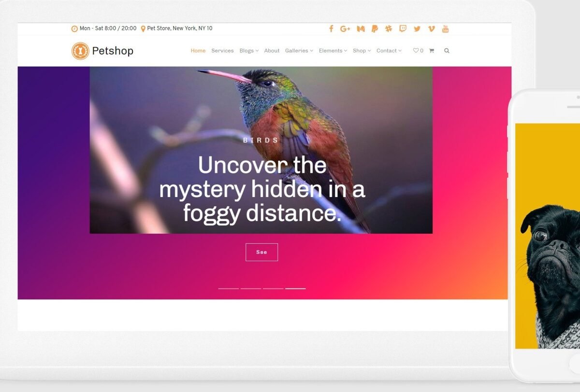Screen dimensions: 580x392
Task: Go to the Services page
Action: (222, 51)
